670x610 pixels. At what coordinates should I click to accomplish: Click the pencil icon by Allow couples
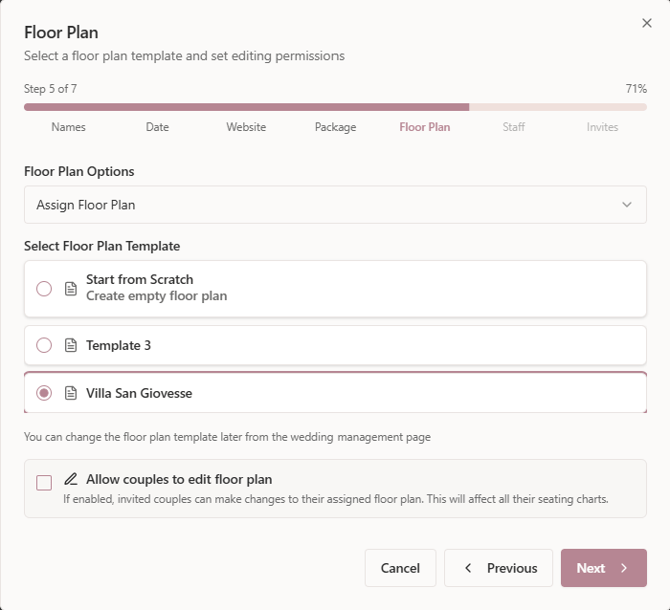(71, 479)
